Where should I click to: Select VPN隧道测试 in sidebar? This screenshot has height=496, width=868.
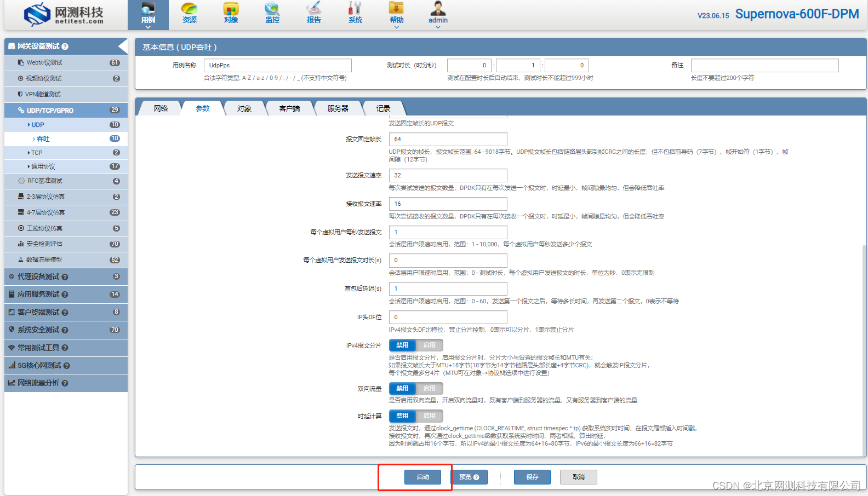(66, 94)
